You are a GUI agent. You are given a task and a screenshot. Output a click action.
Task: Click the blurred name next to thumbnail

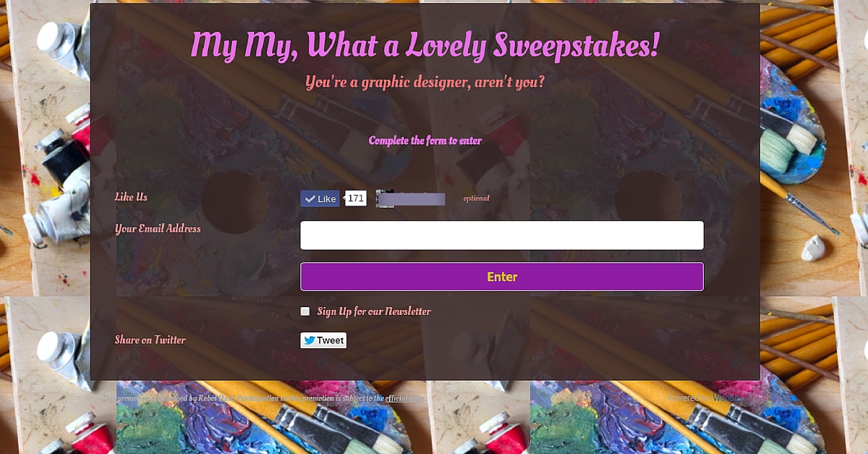click(420, 199)
